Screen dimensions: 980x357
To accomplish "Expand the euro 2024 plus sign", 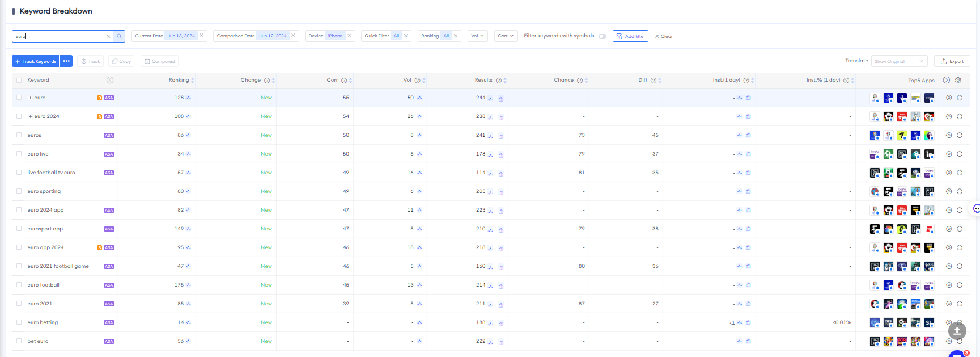I will (x=30, y=116).
